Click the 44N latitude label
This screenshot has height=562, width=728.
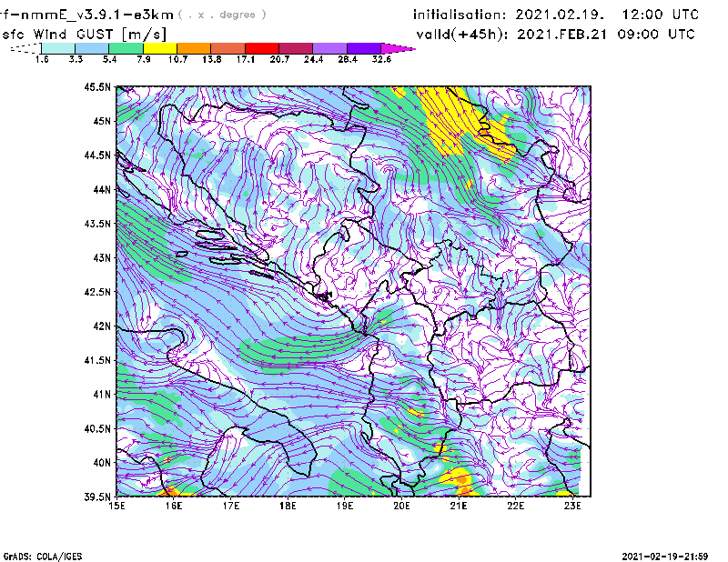click(102, 189)
